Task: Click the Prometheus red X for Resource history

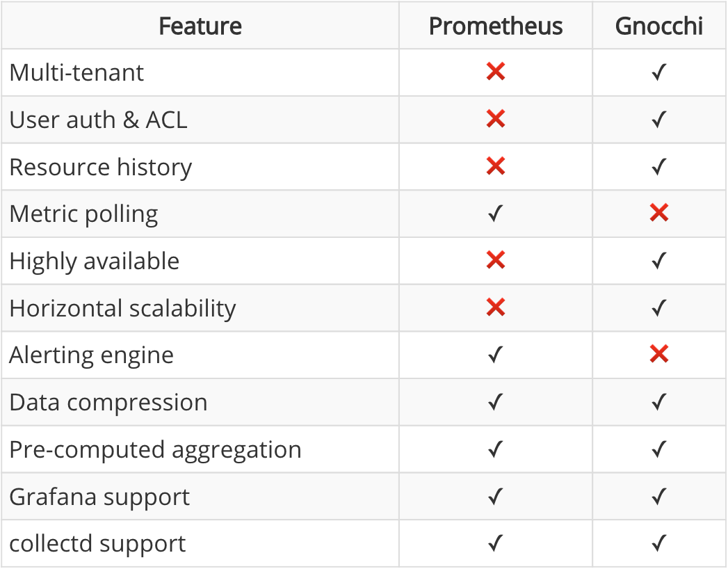Action: coord(496,166)
